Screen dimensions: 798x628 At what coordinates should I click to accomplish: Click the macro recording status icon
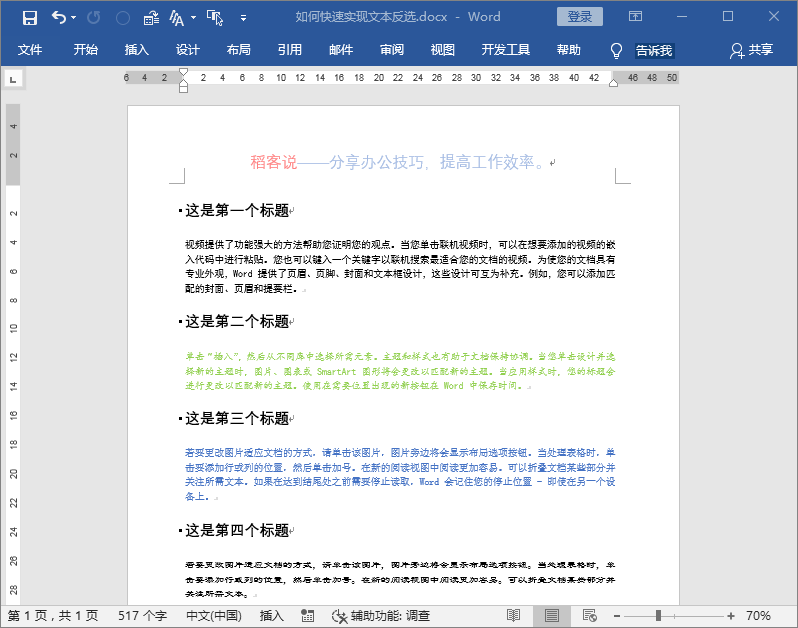[307, 616]
